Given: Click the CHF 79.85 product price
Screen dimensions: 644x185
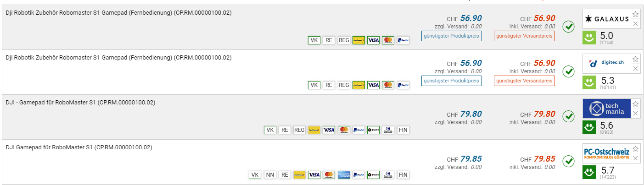Looking at the screenshot, I should pyautogui.click(x=471, y=159).
